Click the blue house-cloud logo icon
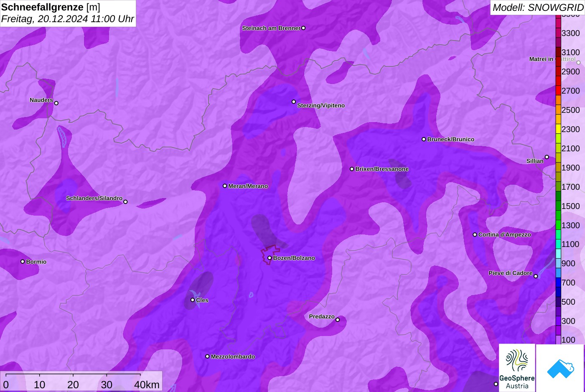585x392 pixels. point(560,368)
